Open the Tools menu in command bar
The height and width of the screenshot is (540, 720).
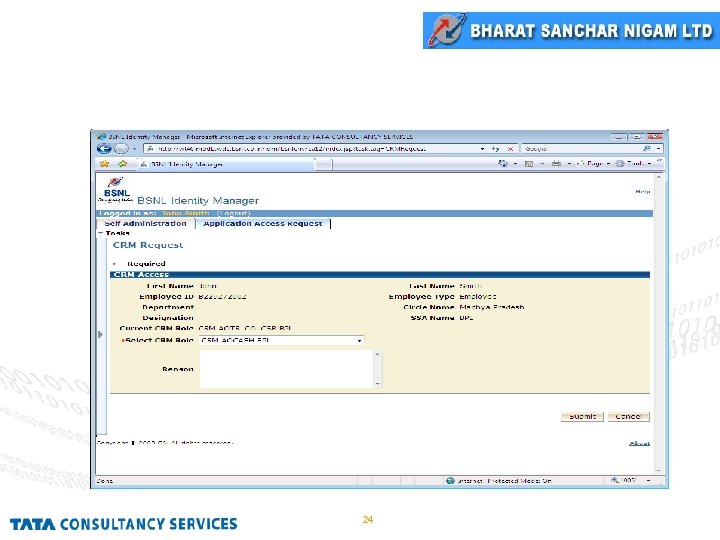(633, 163)
